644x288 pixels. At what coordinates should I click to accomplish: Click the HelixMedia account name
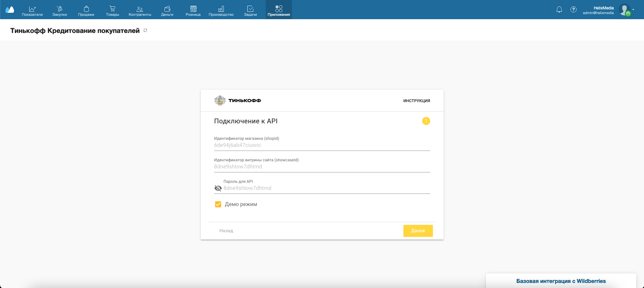click(603, 8)
